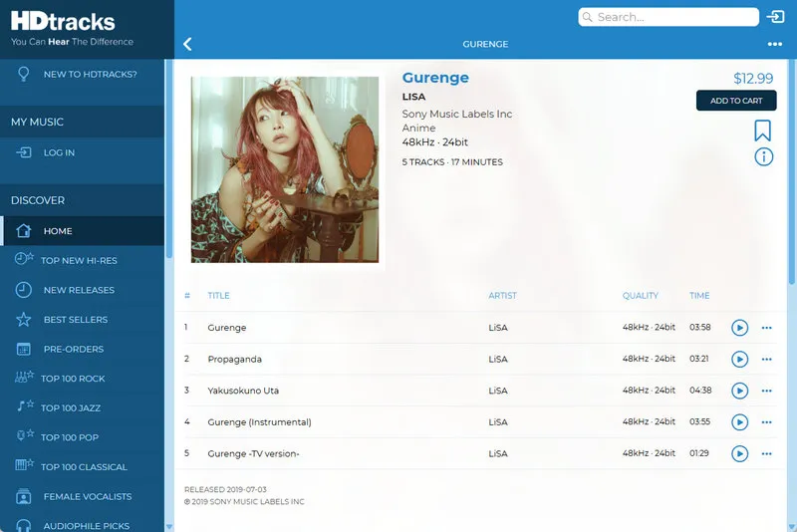This screenshot has width=797, height=532.
Task: Click the sidebar scroll-down arrow
Action: point(169,527)
